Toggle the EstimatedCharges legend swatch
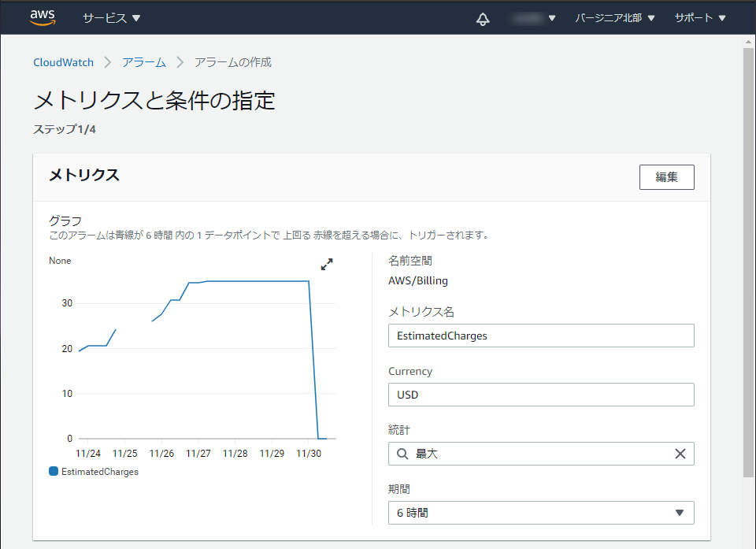 click(x=54, y=471)
